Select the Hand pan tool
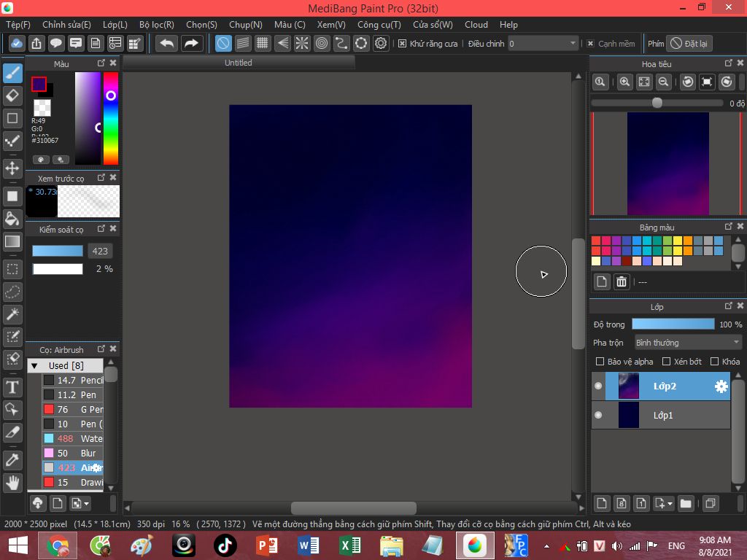This screenshot has height=560, width=747. [x=13, y=483]
